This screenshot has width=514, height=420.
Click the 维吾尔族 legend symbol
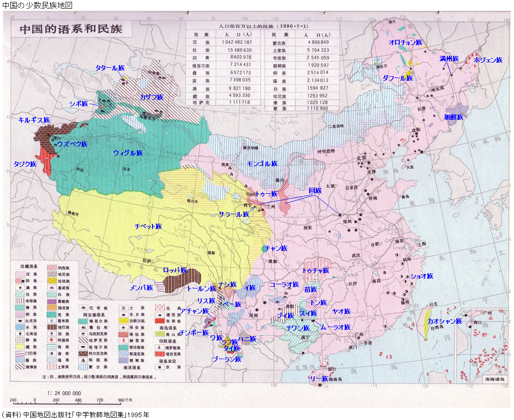[82, 321]
